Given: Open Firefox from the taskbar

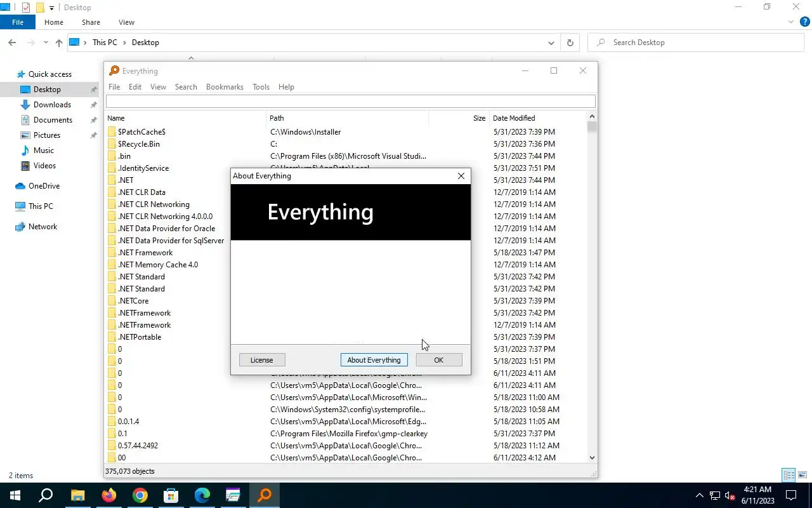Looking at the screenshot, I should (x=109, y=495).
